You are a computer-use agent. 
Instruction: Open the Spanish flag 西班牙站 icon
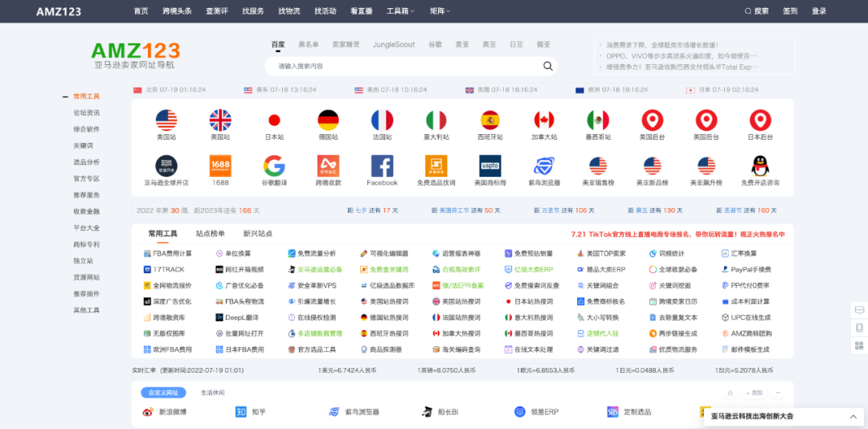tap(490, 121)
